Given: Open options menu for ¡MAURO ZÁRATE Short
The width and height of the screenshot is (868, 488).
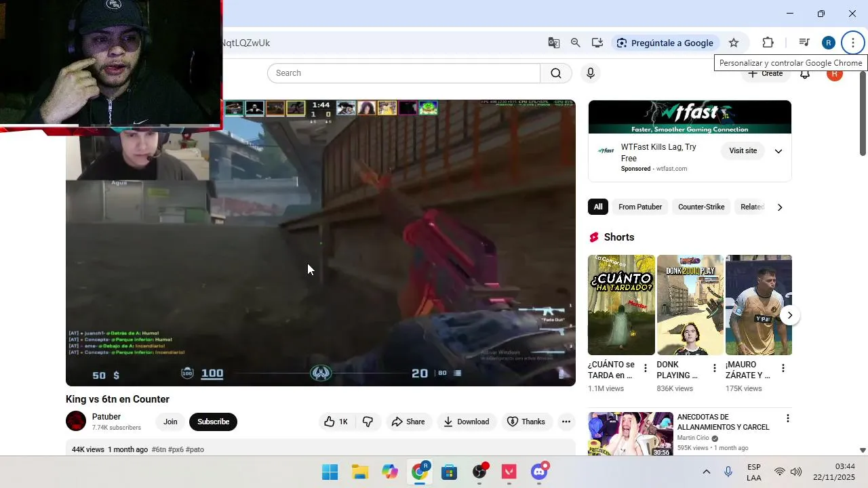Looking at the screenshot, I should coord(783,368).
